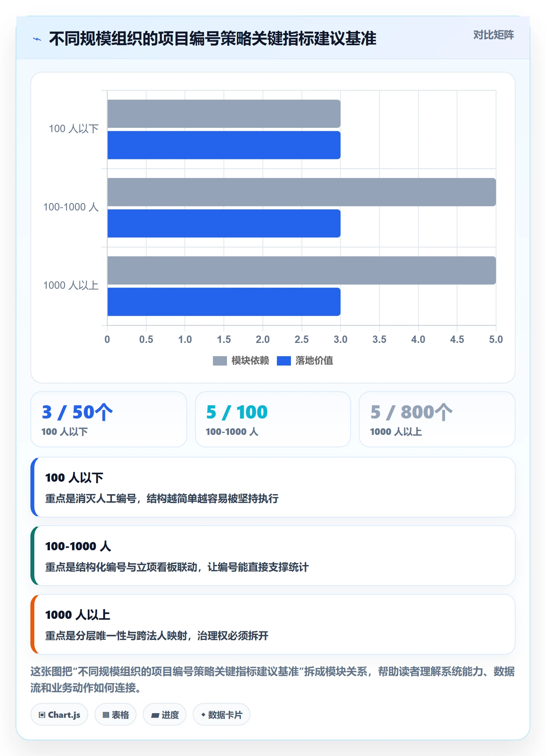Click the x-axis tick 0.5
546x756 pixels.
(146, 339)
